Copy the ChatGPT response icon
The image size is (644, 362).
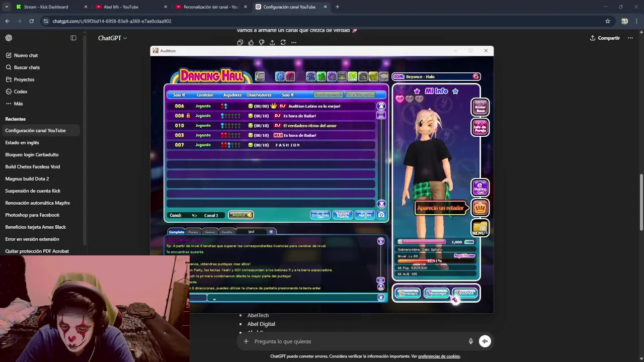coord(240,42)
